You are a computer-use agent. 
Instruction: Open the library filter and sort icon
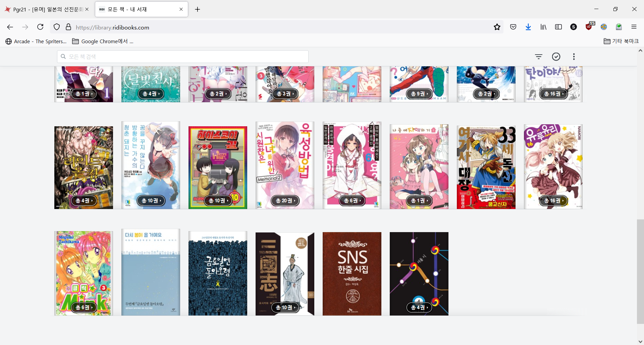point(538,57)
